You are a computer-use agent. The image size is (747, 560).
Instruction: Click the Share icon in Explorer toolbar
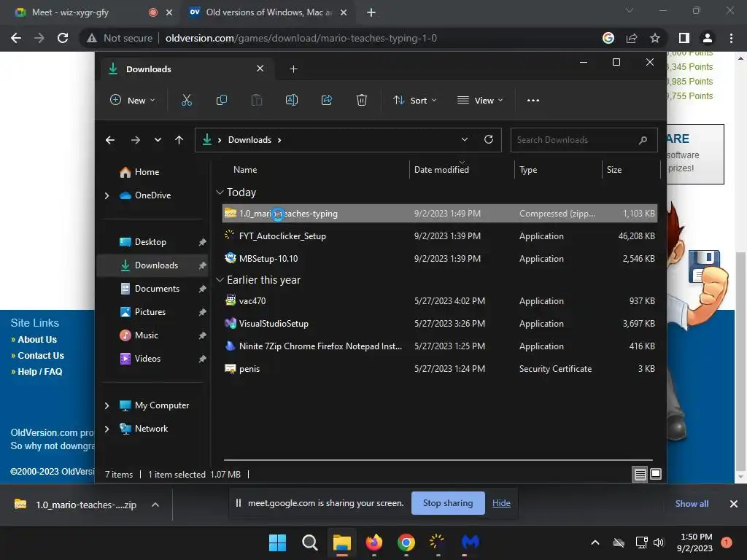point(327,100)
